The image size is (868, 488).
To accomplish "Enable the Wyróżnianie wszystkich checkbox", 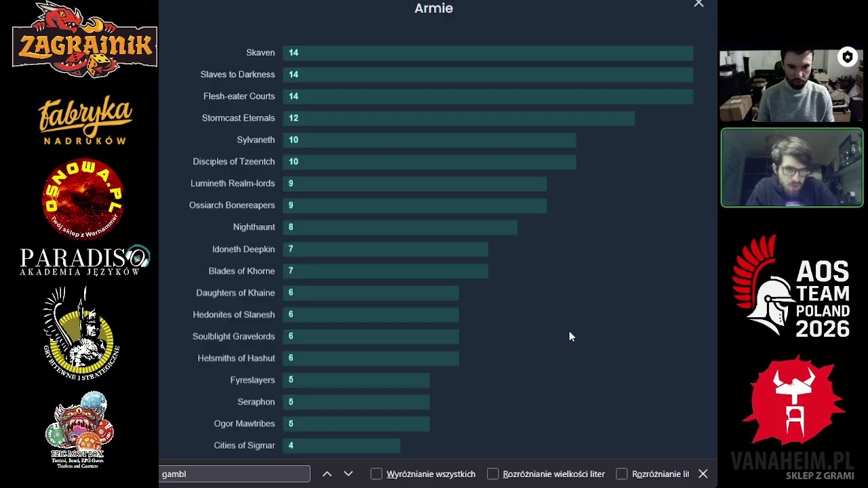I will click(376, 474).
